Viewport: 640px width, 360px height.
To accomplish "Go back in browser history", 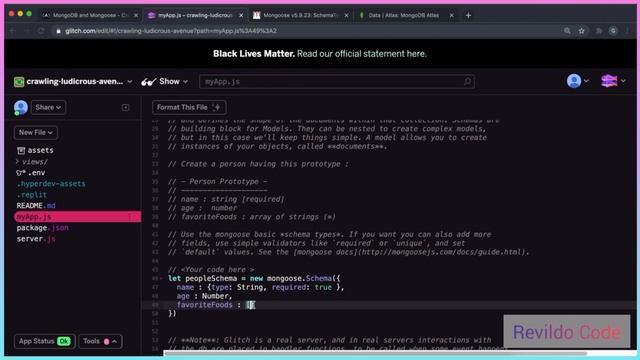I will [13, 31].
